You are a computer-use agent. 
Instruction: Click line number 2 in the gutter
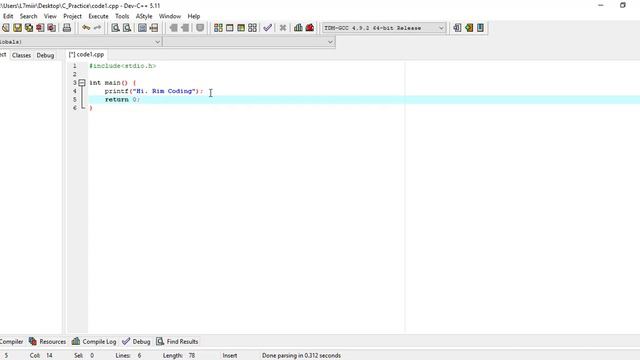tap(75, 74)
